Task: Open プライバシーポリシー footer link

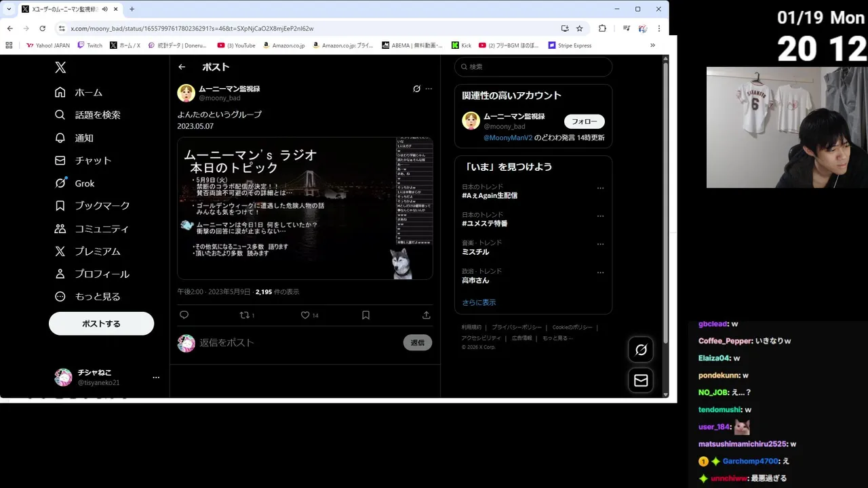Action: [x=517, y=327]
